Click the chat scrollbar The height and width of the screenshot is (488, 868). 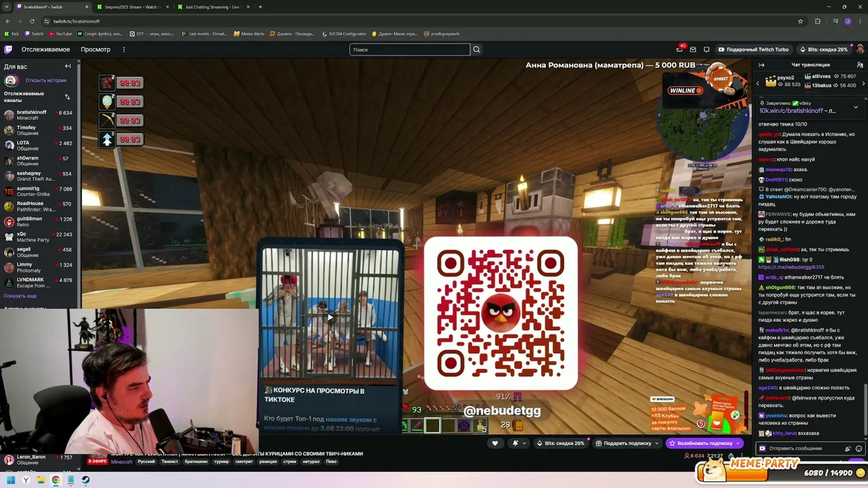(x=865, y=410)
